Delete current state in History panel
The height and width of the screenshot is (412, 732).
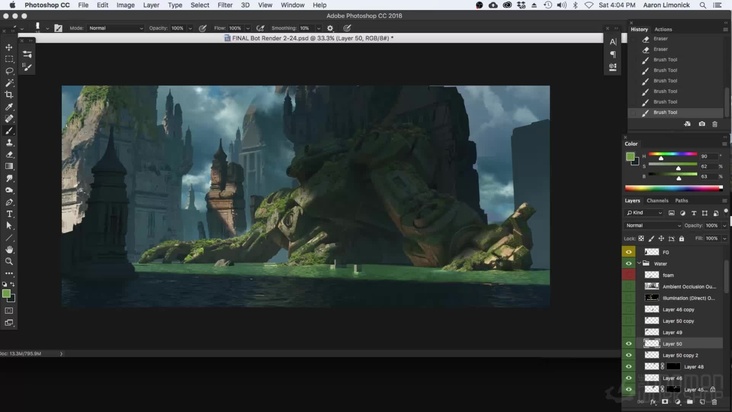click(x=715, y=124)
